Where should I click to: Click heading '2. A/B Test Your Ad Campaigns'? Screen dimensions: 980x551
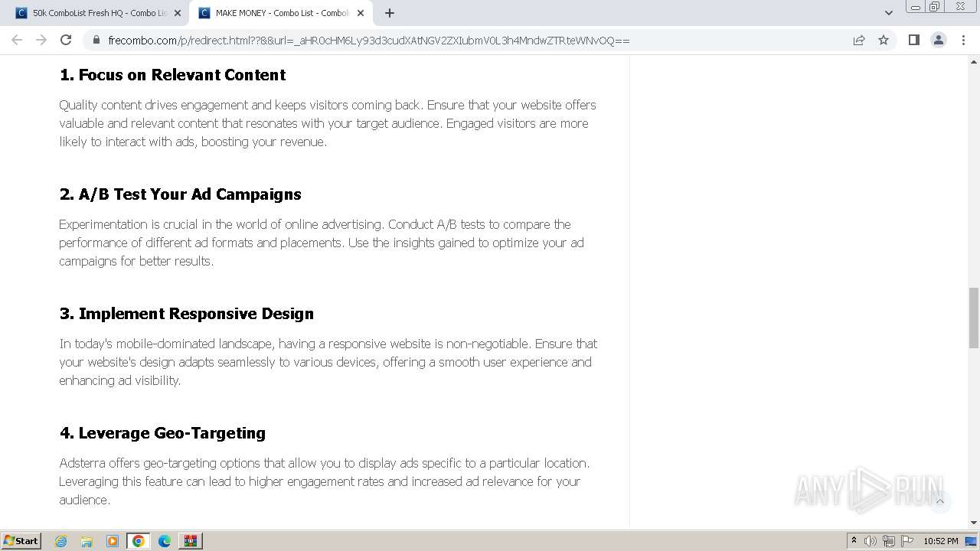click(181, 194)
